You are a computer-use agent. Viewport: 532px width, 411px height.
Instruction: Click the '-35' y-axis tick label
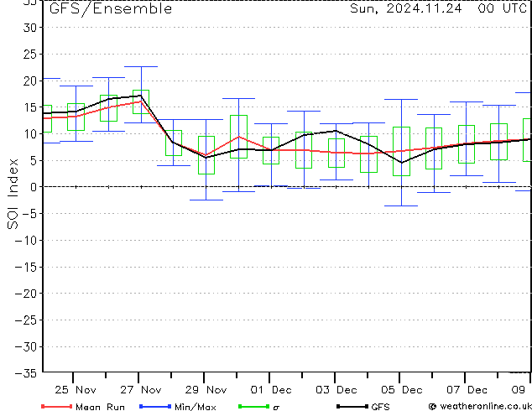point(26,373)
